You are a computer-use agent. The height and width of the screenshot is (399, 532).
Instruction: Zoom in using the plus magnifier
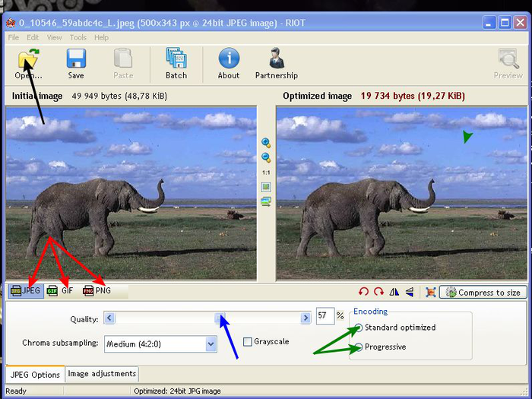266,143
